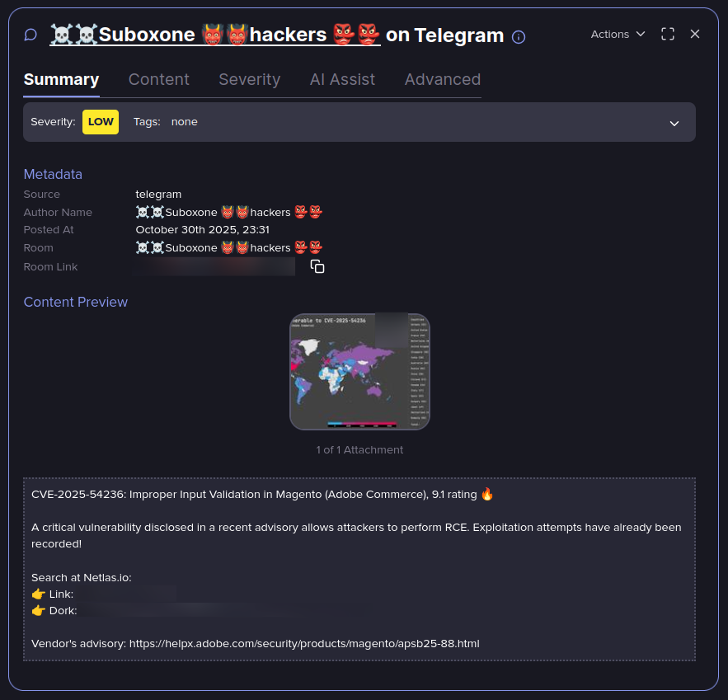Go to the AI Assist tab

[x=342, y=79]
